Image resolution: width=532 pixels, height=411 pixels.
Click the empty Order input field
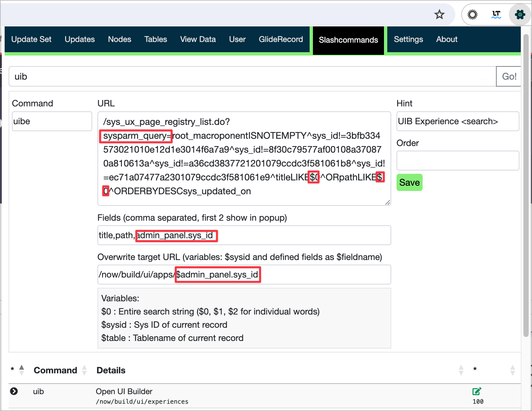click(458, 161)
